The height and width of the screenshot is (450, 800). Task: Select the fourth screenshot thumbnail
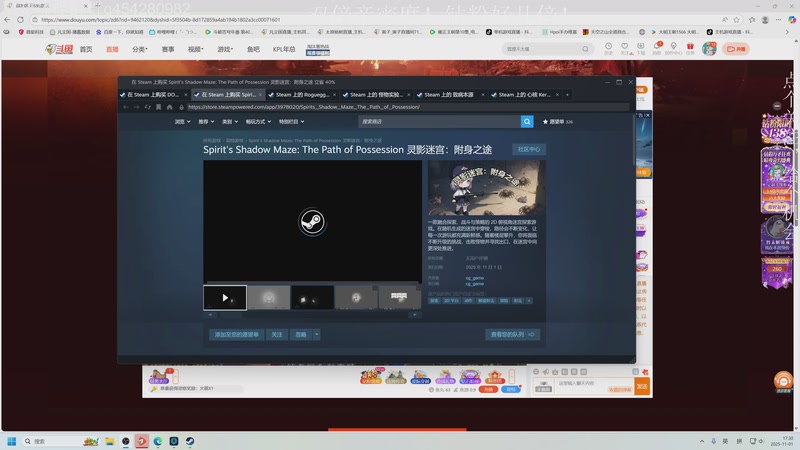coord(356,297)
